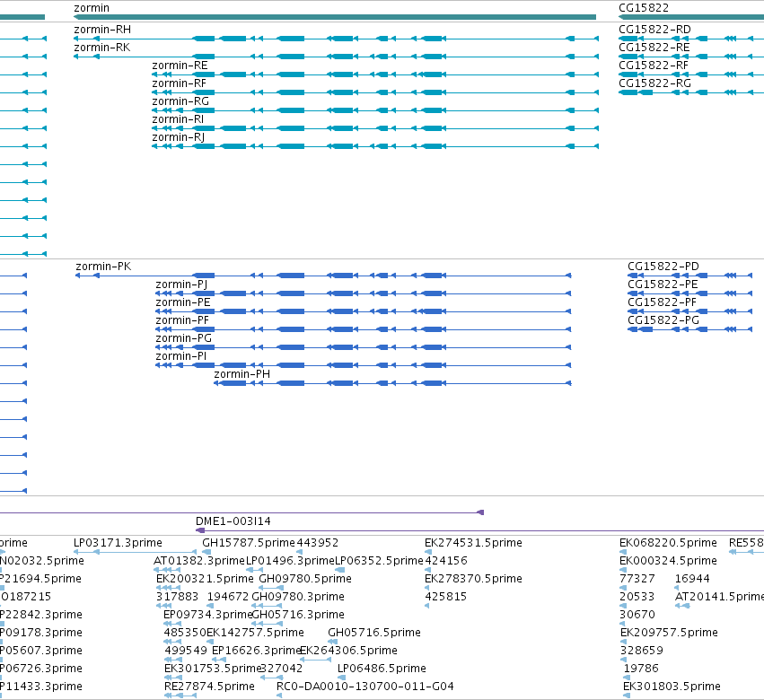
Task: Click the GH15787.5prime EST label
Action: (249, 543)
